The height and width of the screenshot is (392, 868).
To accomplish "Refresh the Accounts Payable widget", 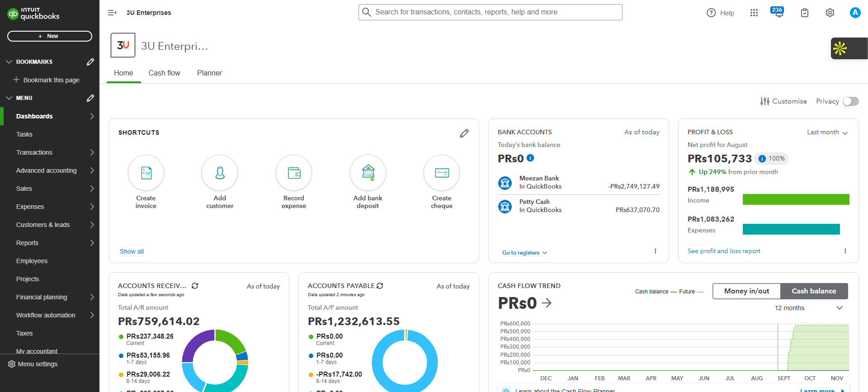I will click(380, 286).
